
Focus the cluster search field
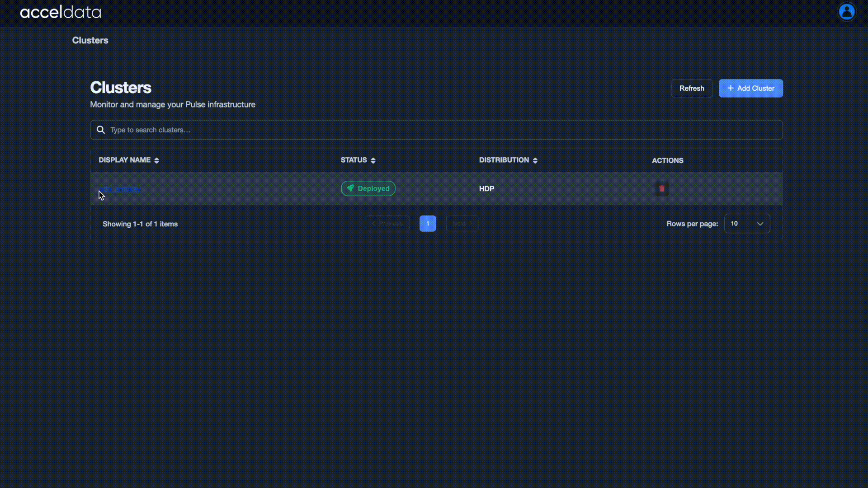436,130
